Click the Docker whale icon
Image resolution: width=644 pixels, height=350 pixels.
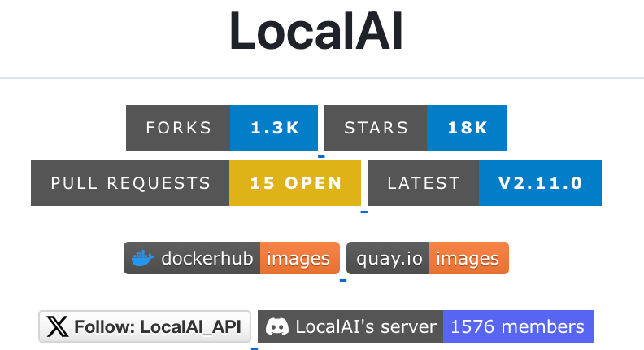pos(142,258)
